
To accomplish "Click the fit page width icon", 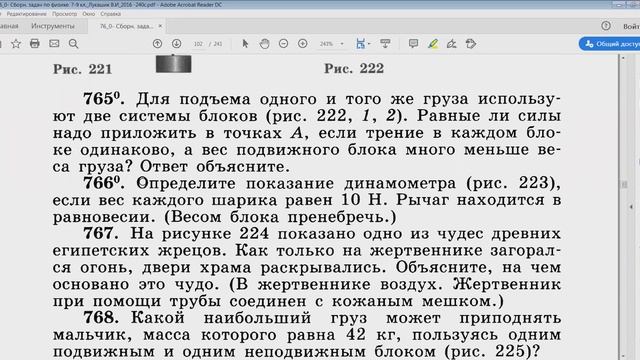I will tap(360, 44).
